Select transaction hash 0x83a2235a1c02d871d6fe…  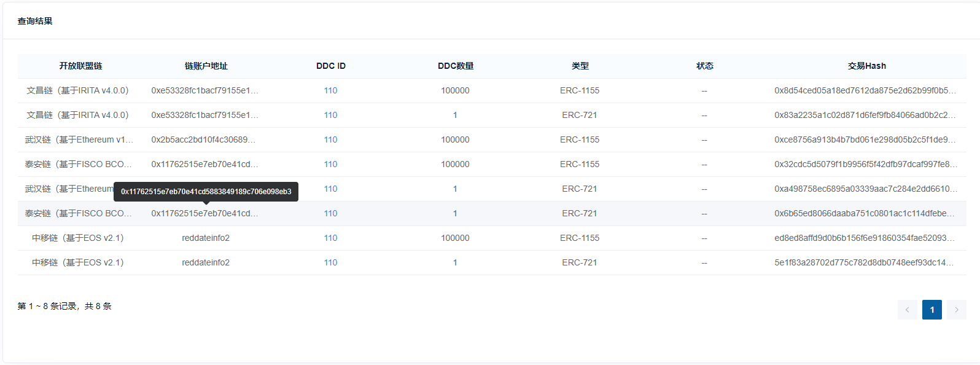865,115
